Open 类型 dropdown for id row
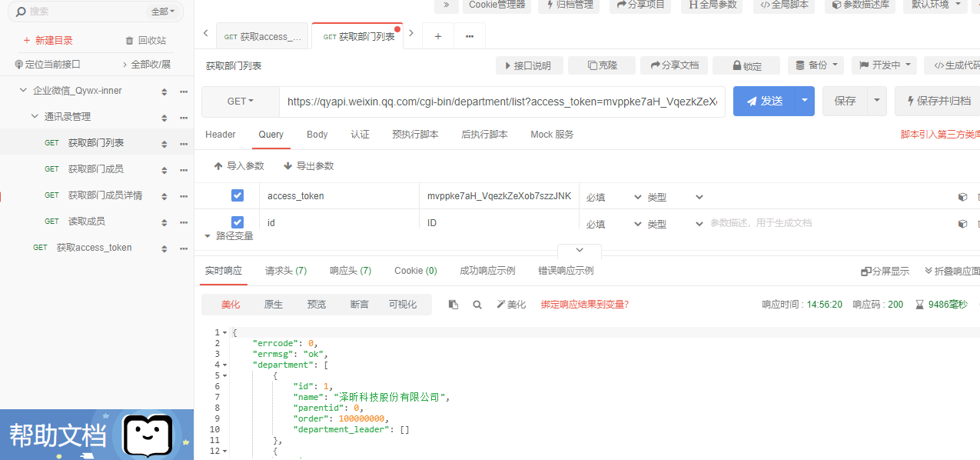The image size is (980, 460). pos(675,224)
